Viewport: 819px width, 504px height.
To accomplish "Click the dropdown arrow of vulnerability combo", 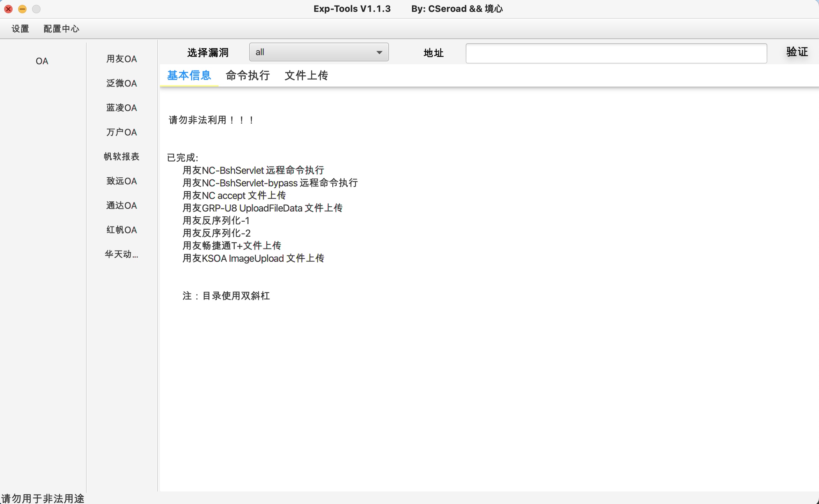I will tap(379, 52).
